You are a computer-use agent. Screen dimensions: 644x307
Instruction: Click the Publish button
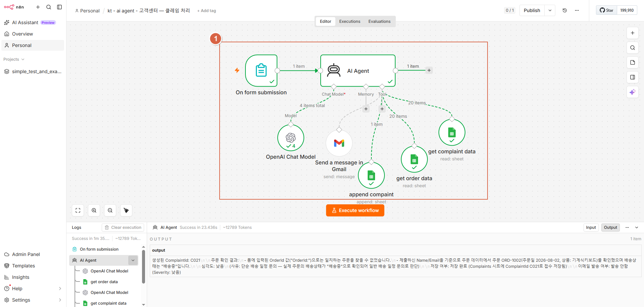coord(532,10)
